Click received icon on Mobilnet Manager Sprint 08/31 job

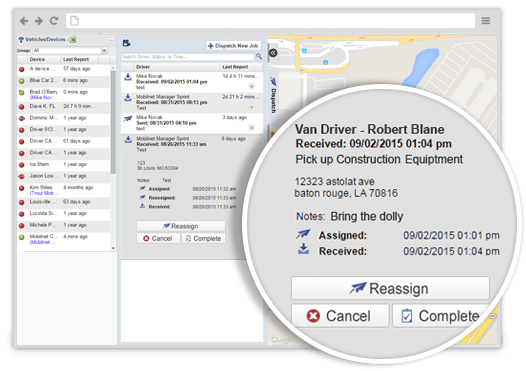pos(128,98)
